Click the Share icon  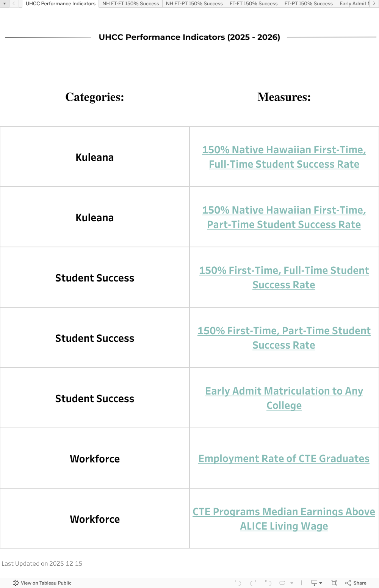356,583
